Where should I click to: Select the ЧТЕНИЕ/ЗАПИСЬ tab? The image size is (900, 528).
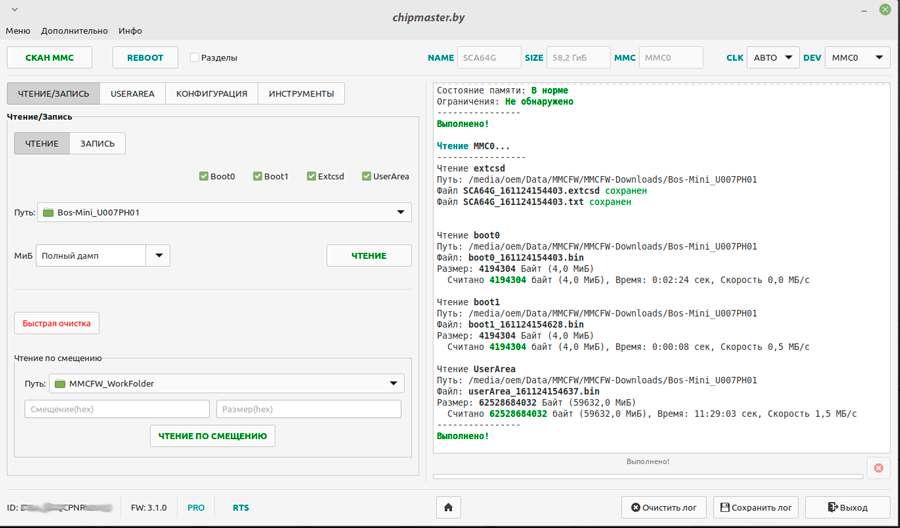coord(53,94)
